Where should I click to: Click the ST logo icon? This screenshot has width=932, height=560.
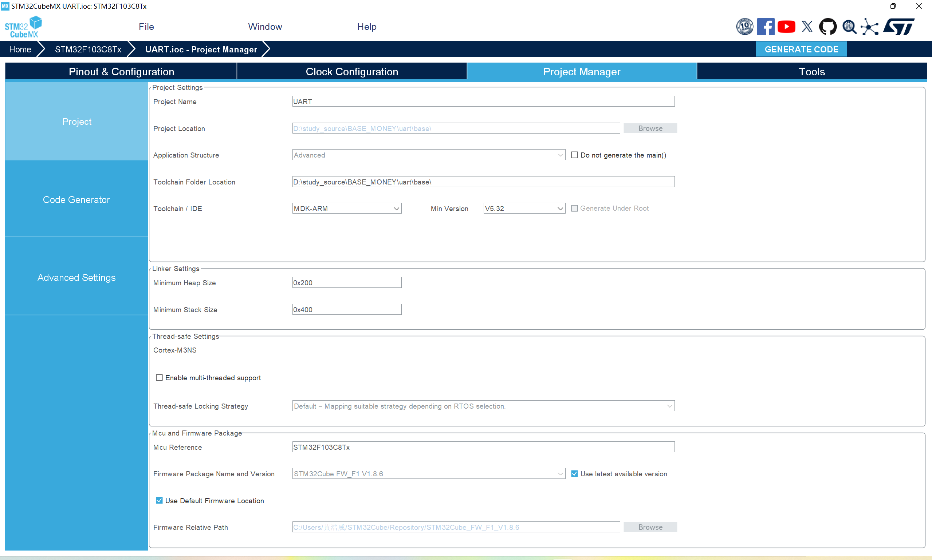tap(899, 27)
